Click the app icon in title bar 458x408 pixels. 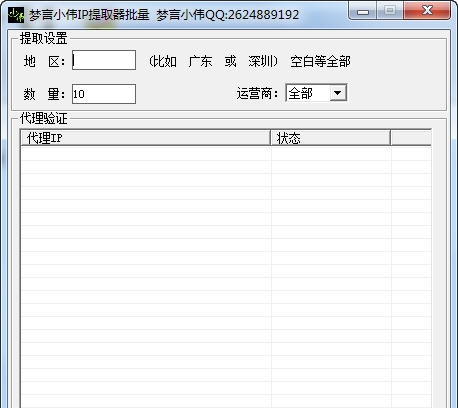tap(16, 15)
